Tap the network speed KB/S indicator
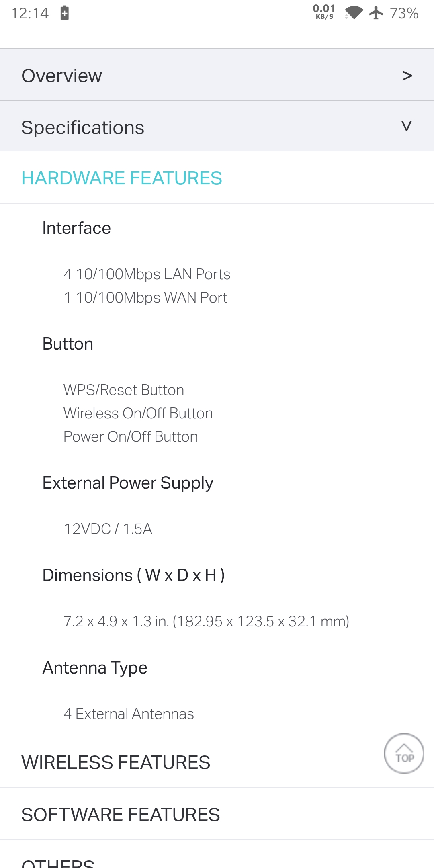Screen dimensions: 434x868 (x=324, y=12)
